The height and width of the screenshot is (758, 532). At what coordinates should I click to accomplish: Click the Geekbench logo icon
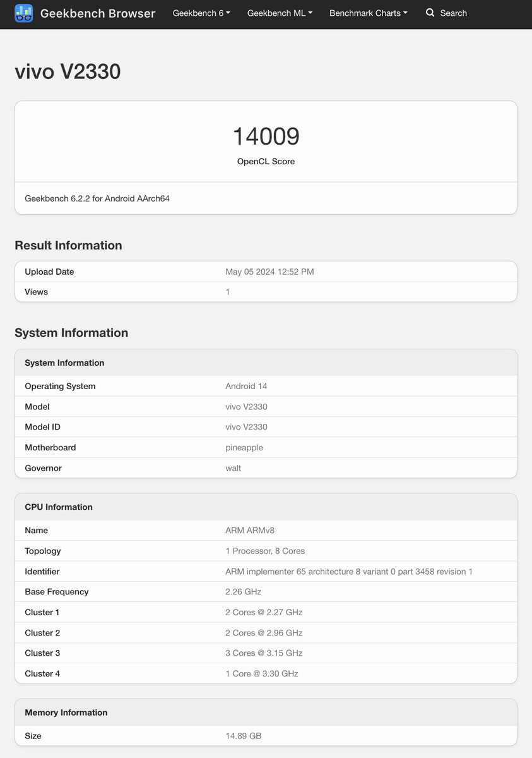coord(23,13)
